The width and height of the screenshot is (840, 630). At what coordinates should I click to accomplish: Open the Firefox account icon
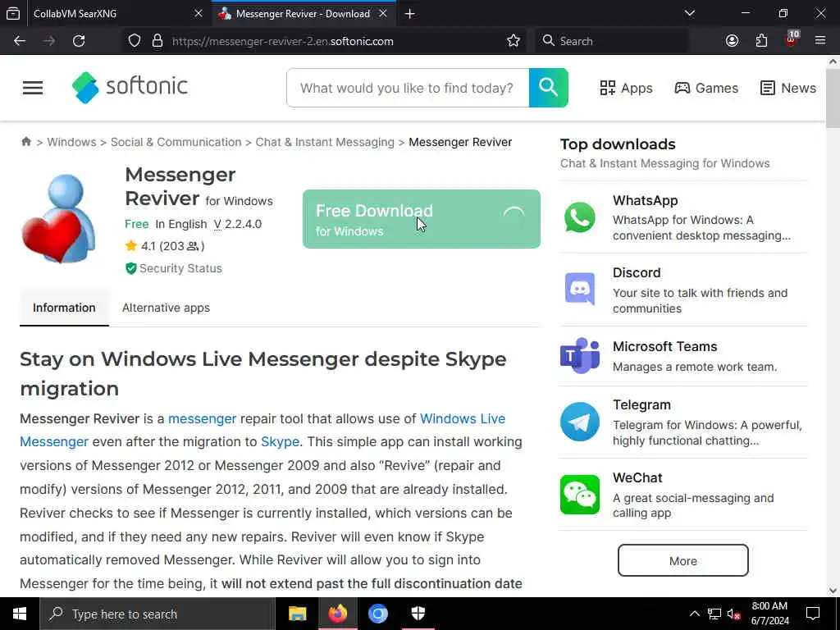(732, 41)
